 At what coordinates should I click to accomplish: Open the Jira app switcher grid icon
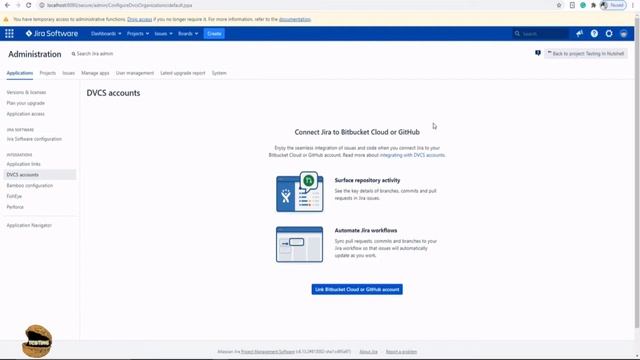point(9,33)
